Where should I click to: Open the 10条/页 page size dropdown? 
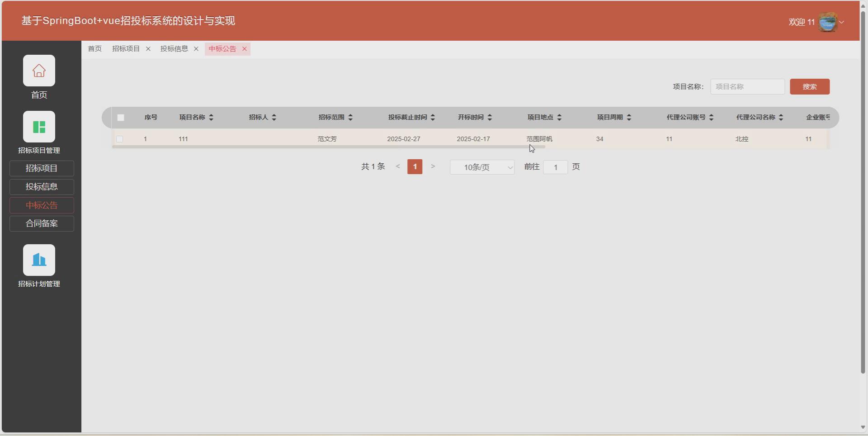point(482,167)
